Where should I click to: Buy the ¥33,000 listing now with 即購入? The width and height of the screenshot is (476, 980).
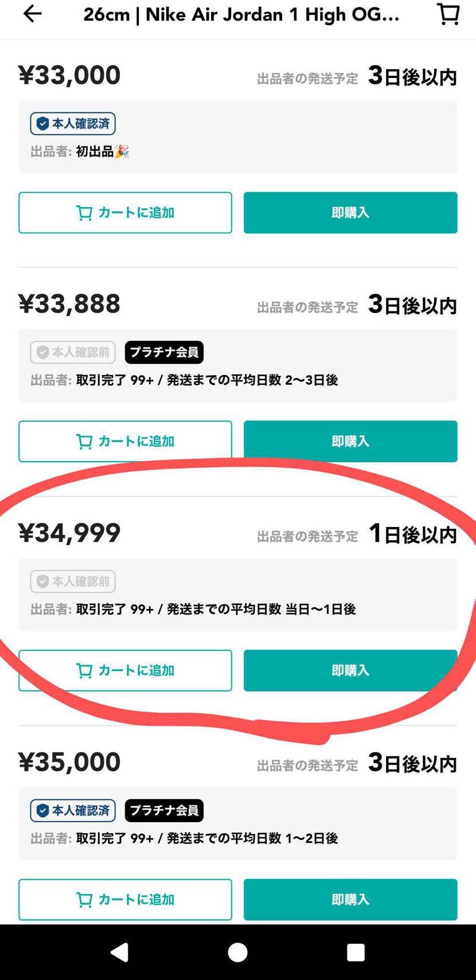(x=350, y=213)
